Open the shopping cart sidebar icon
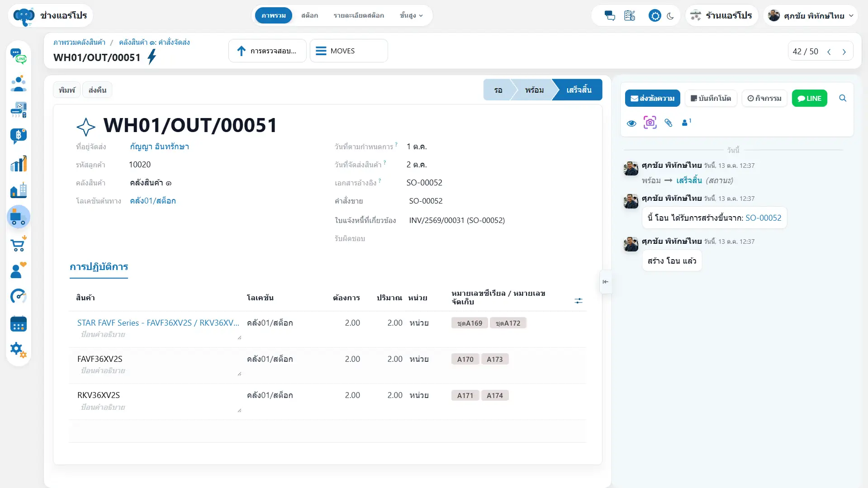 click(x=19, y=244)
